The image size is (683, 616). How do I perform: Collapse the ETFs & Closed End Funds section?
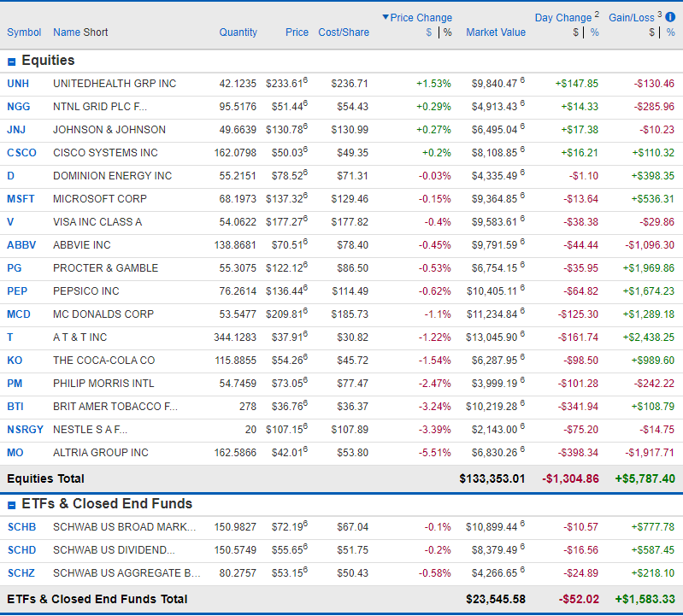click(x=12, y=505)
